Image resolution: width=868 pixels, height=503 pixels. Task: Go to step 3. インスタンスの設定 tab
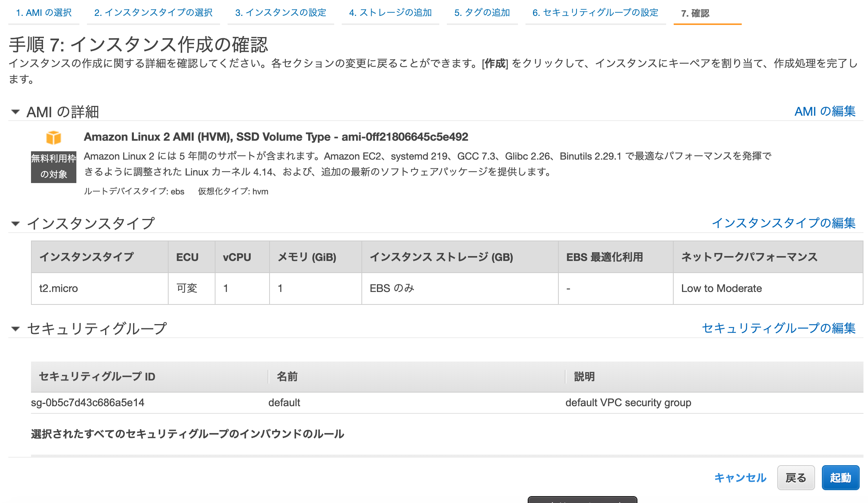281,13
